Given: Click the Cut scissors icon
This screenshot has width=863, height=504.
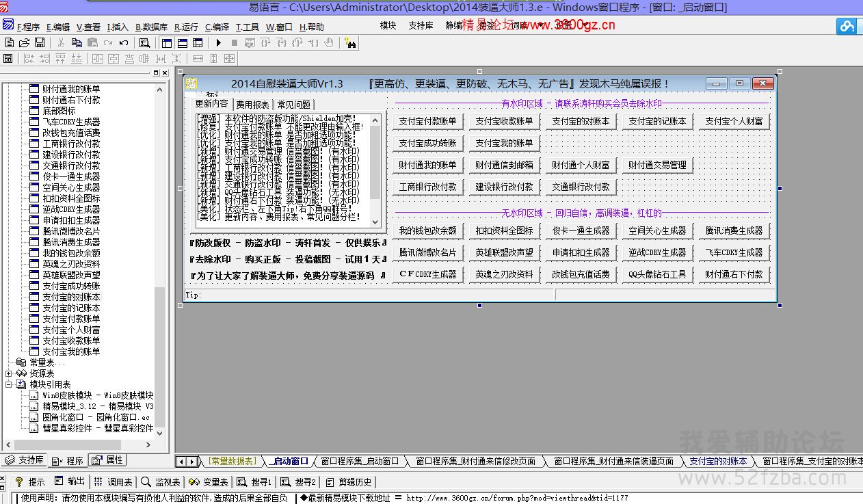Looking at the screenshot, I should [61, 42].
